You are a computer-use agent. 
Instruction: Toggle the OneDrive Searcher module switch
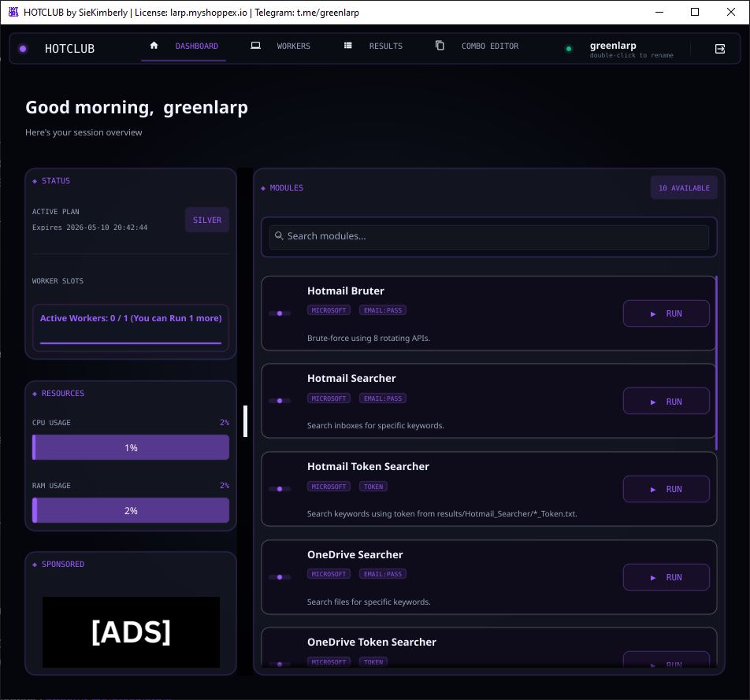click(280, 577)
